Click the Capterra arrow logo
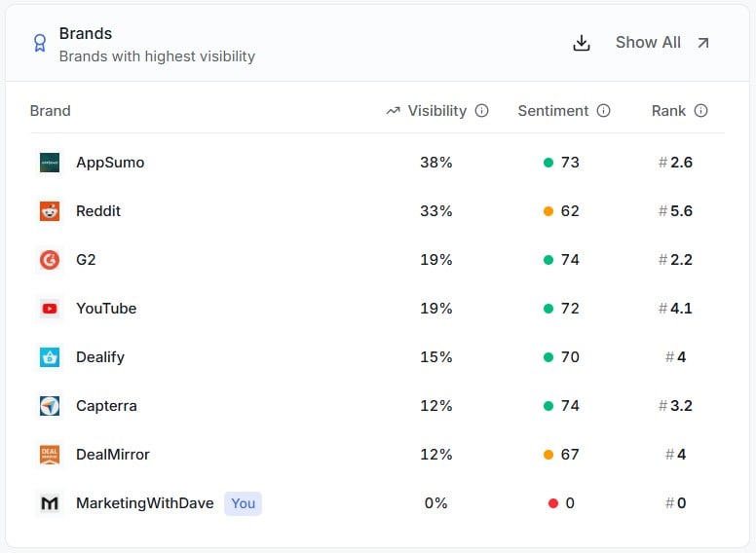 tap(50, 406)
